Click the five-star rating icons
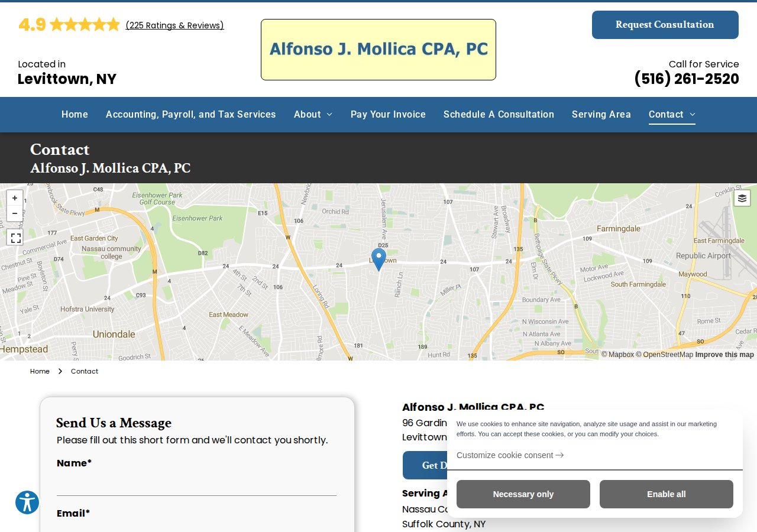Screen dimensions: 757x532 [85, 24]
